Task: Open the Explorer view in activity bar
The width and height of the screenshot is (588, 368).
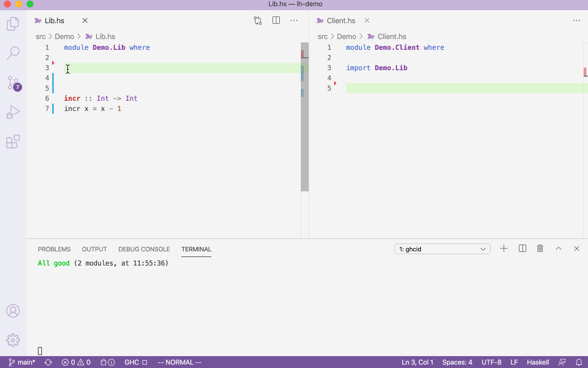Action: click(x=13, y=24)
